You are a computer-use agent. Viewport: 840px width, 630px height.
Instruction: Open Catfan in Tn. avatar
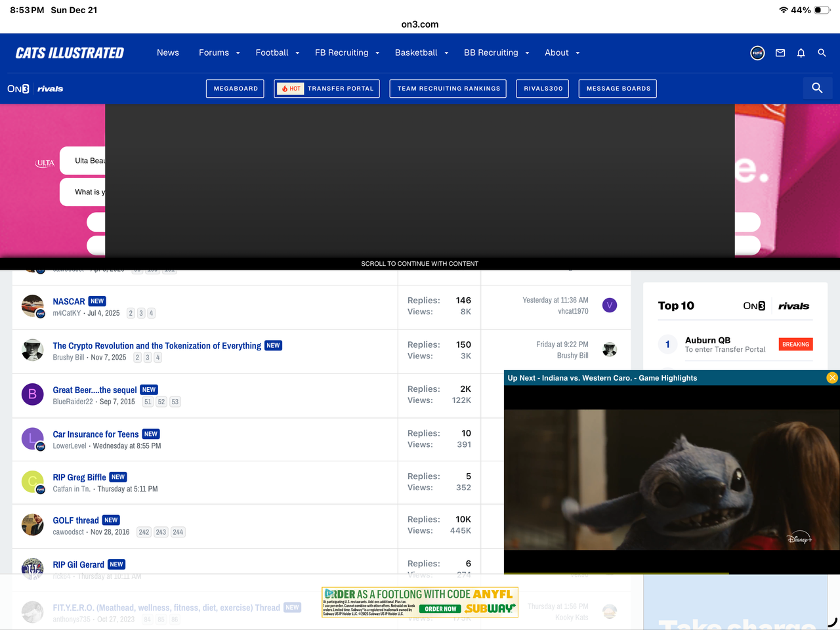point(32,482)
